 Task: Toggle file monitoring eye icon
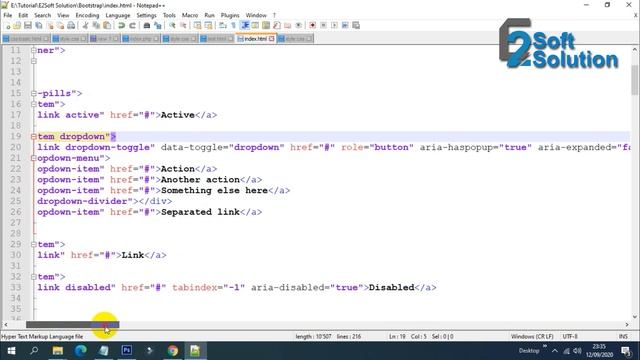(298, 25)
